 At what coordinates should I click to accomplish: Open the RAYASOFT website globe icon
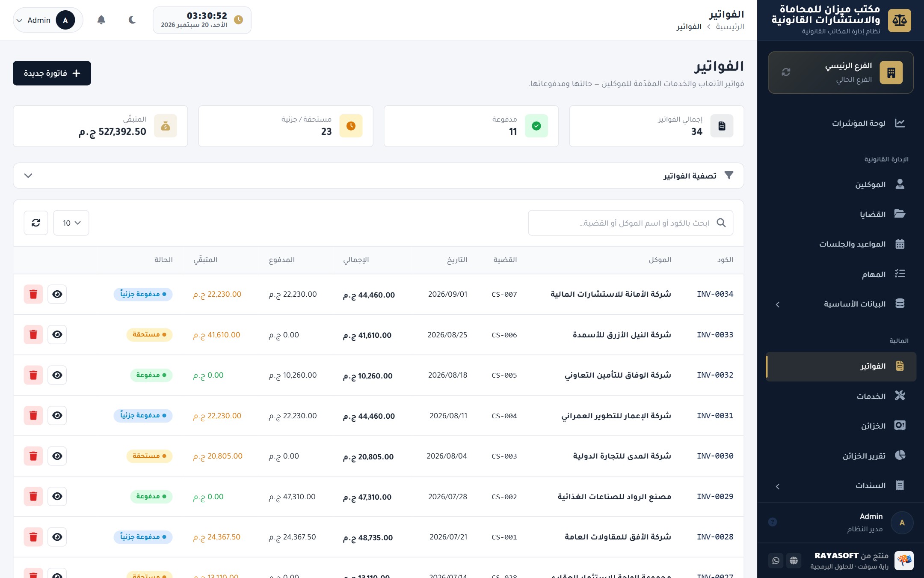[794, 560]
